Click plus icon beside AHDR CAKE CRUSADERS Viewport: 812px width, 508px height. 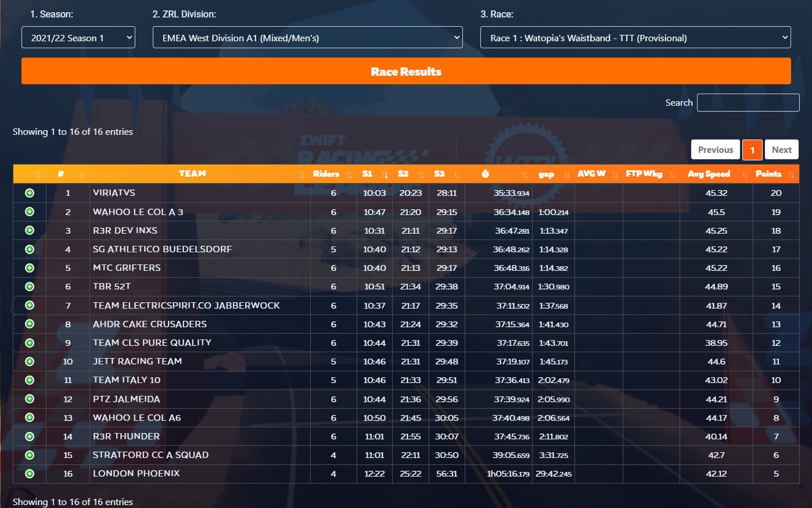point(30,324)
